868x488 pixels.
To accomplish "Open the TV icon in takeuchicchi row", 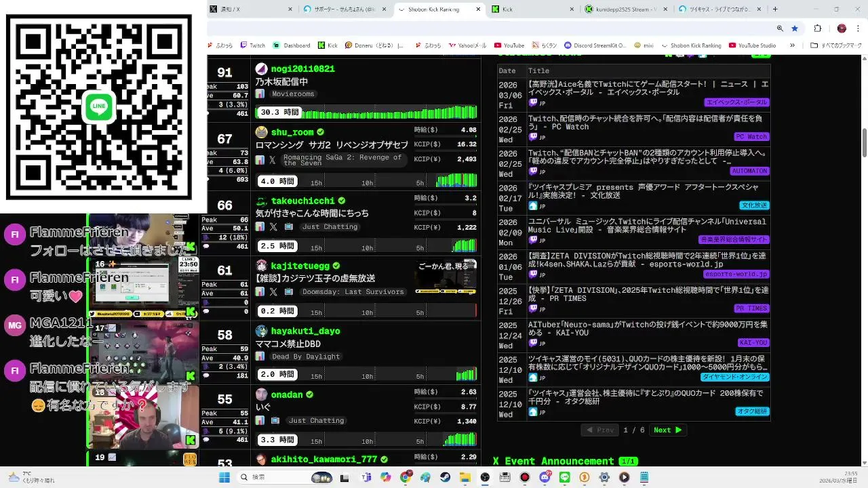I will pos(288,226).
